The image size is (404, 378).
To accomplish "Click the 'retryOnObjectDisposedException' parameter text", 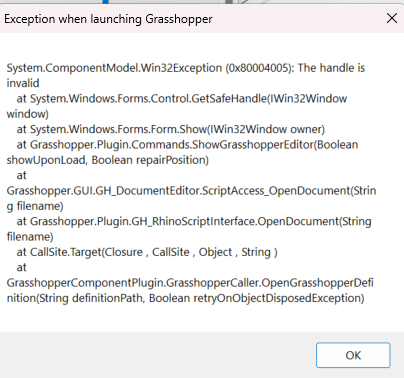I will point(279,298).
